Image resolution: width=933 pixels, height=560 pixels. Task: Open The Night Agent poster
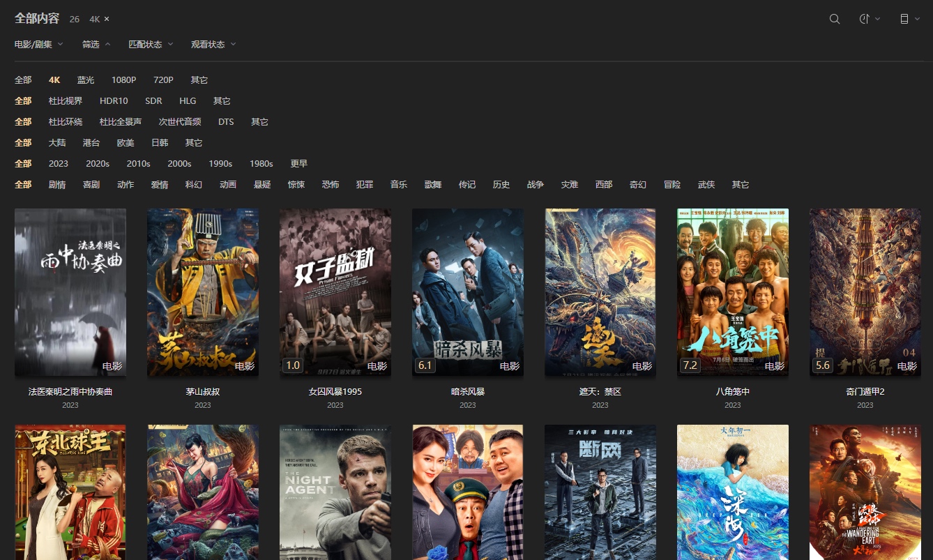[335, 492]
